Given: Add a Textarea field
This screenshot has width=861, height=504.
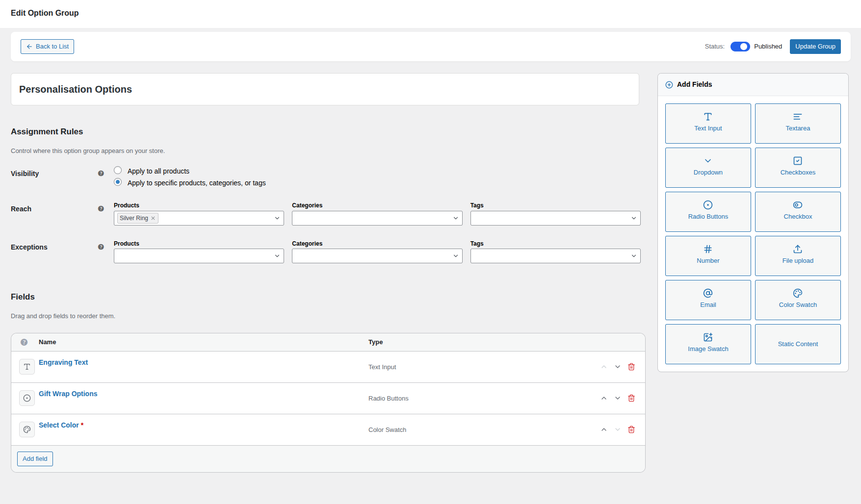Looking at the screenshot, I should pyautogui.click(x=798, y=124).
